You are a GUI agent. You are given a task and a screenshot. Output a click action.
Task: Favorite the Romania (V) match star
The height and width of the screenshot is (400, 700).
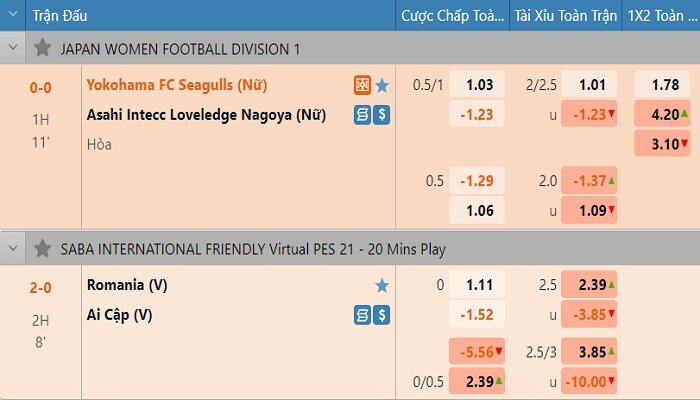click(382, 285)
